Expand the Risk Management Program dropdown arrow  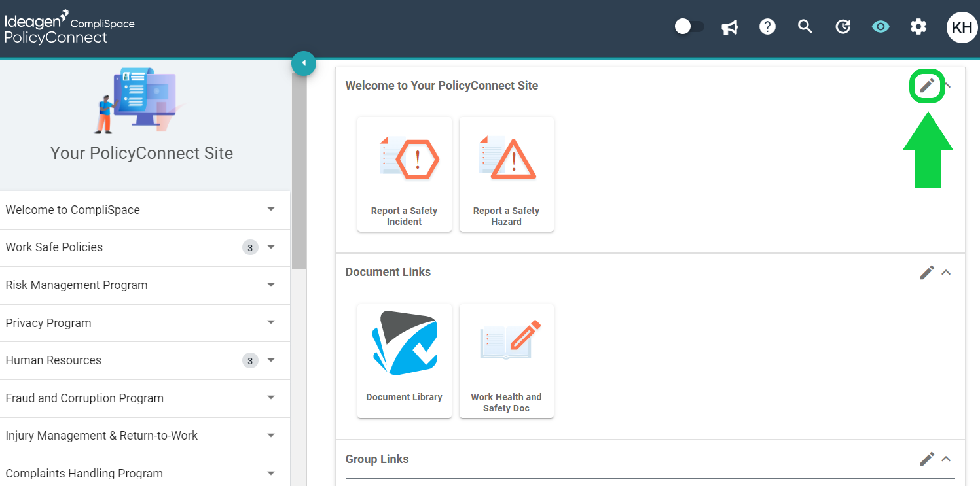click(271, 285)
